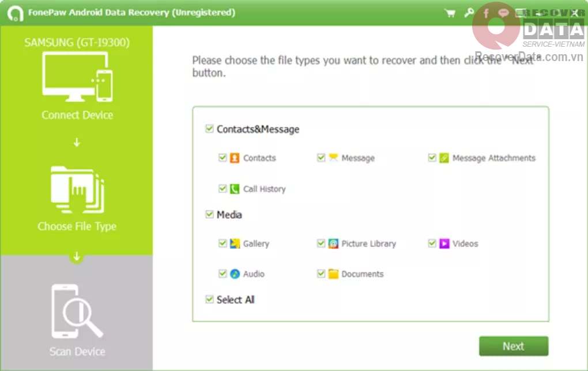The height and width of the screenshot is (371, 588).
Task: Select the Scan Device step label
Action: [x=77, y=351]
